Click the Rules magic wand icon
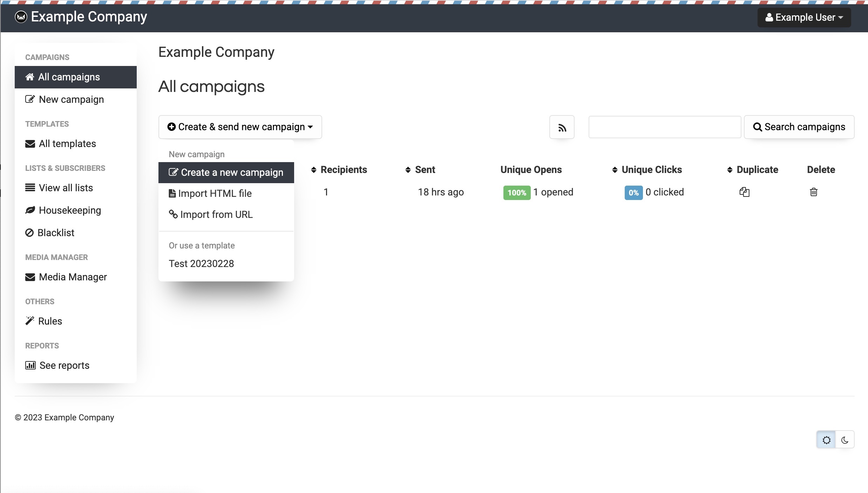The image size is (868, 493). tap(30, 321)
